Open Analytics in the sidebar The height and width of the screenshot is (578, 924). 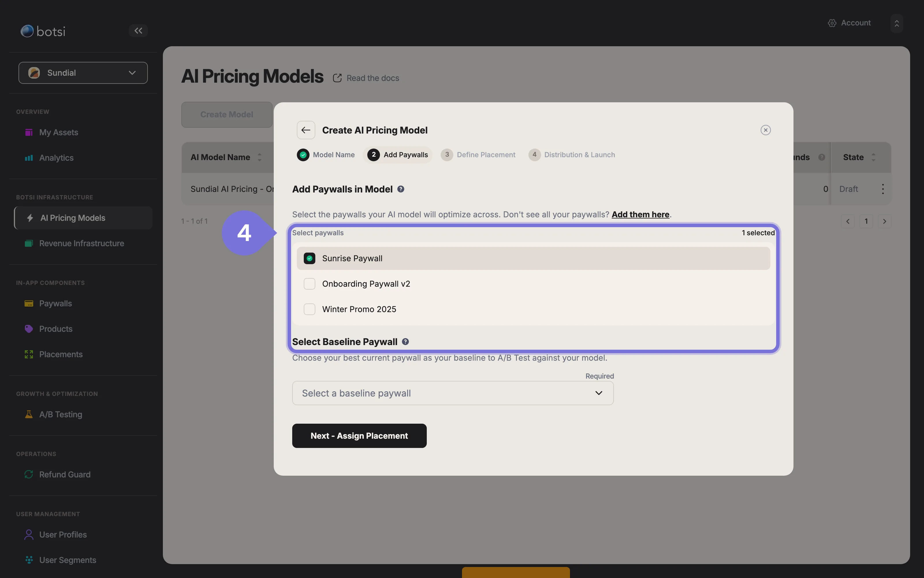pos(56,158)
